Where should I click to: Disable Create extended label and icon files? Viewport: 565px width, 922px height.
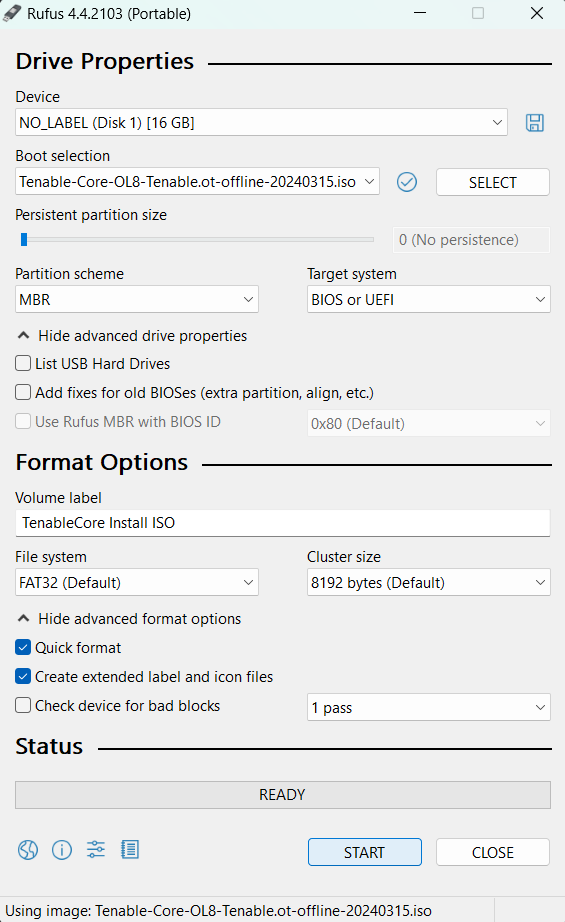pyautogui.click(x=23, y=676)
